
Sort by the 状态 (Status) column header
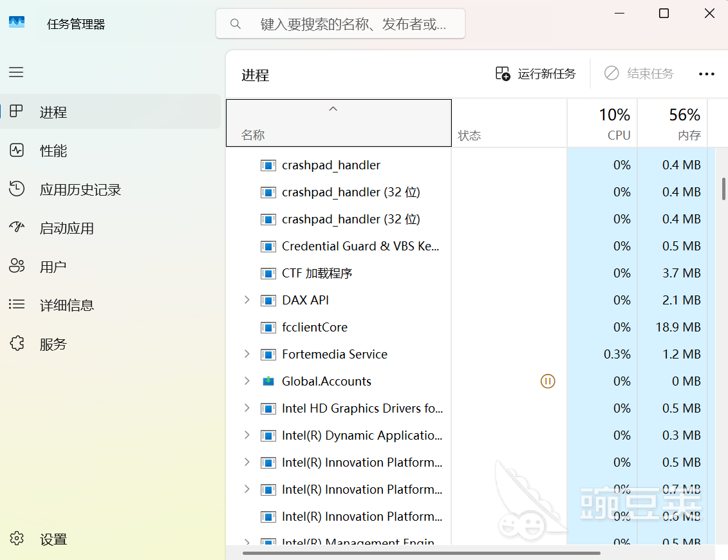(x=509, y=123)
